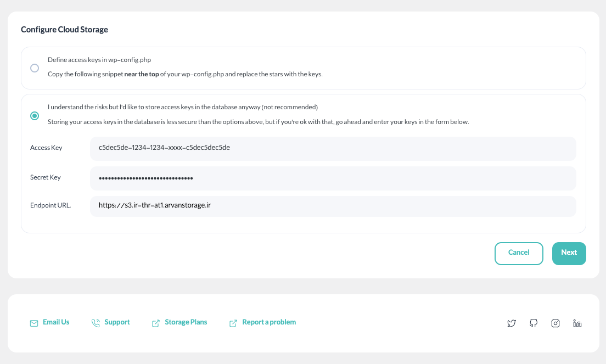Click the 'Access Key' field label
606x364 pixels.
tap(46, 148)
